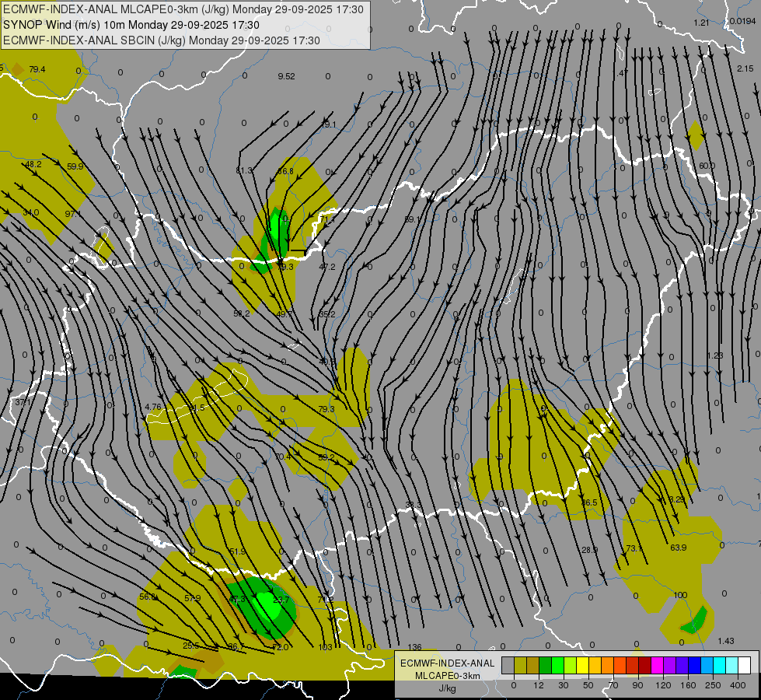
Task: Click the map value '37.1'
Action: pos(23,402)
